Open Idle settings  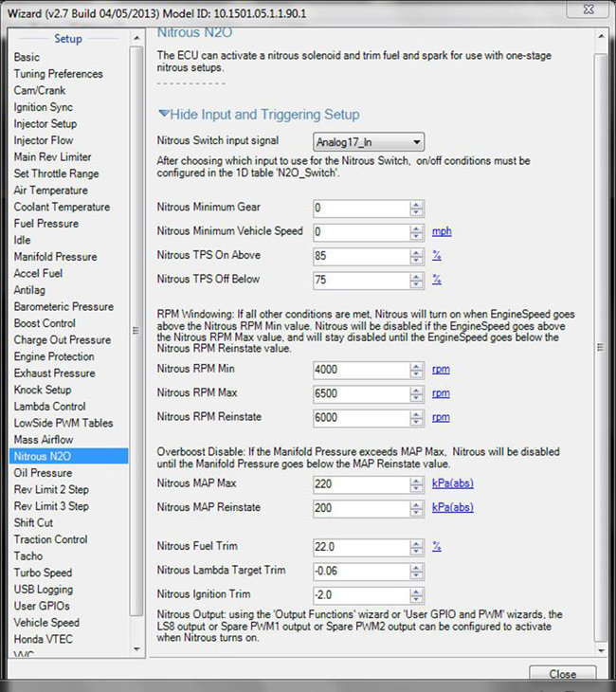coord(22,240)
